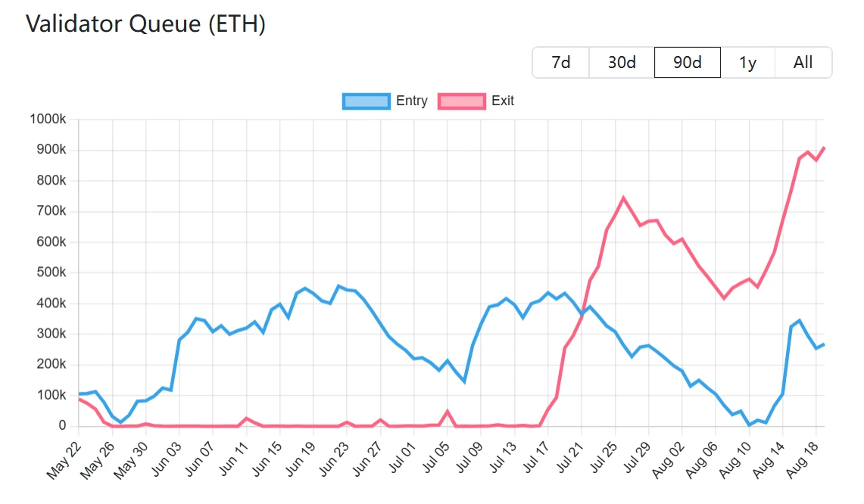
Task: Click the Entry line dip near May 26
Action: tap(120, 422)
